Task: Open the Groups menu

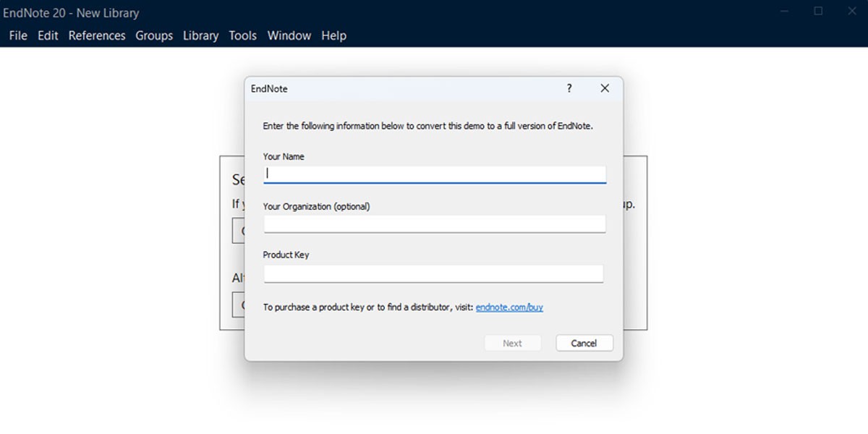Action: (154, 35)
